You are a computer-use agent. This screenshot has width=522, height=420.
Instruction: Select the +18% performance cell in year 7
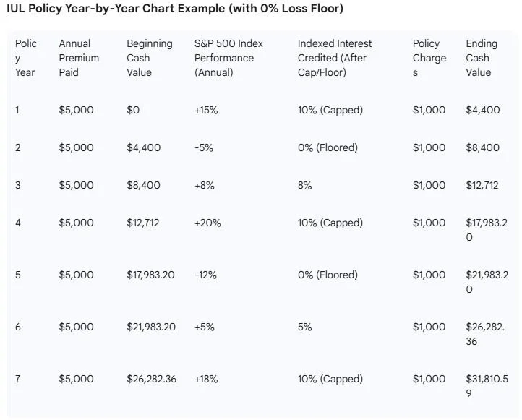pyautogui.click(x=206, y=379)
